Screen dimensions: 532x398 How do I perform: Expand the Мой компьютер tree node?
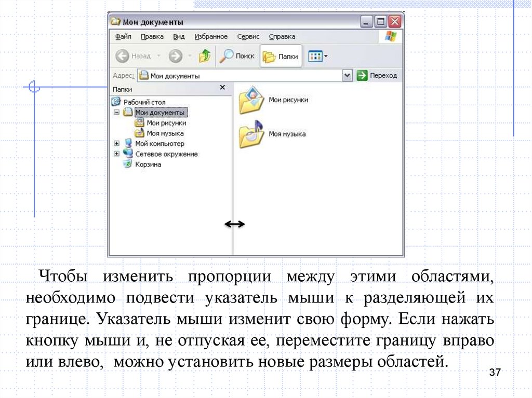pyautogui.click(x=117, y=144)
